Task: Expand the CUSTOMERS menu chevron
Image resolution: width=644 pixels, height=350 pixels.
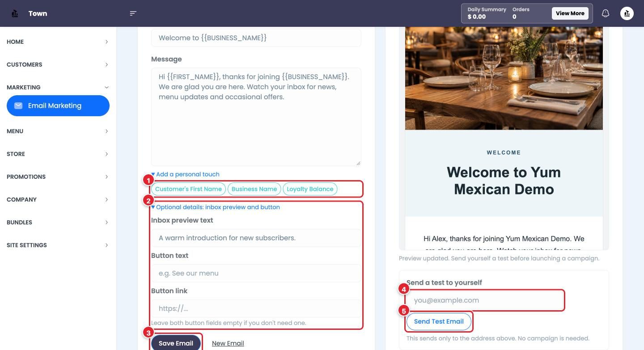Action: coord(106,64)
